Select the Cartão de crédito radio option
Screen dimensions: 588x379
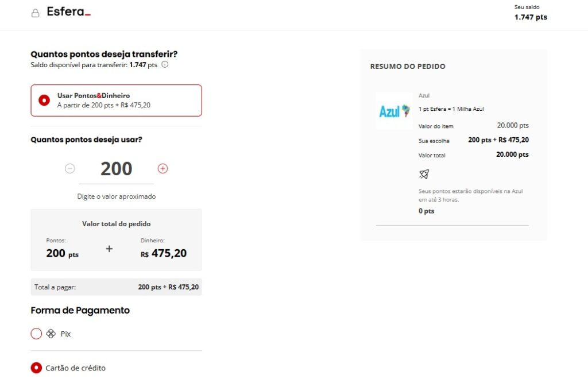point(36,368)
